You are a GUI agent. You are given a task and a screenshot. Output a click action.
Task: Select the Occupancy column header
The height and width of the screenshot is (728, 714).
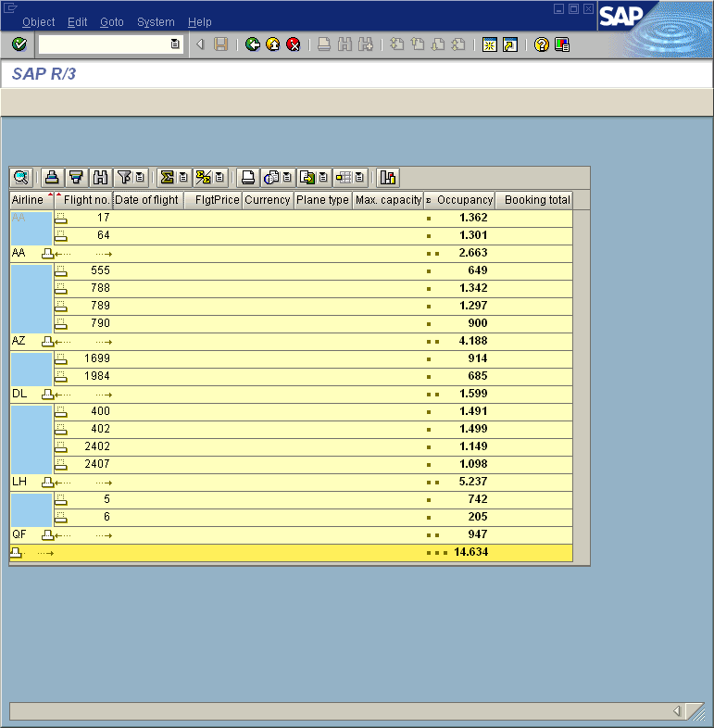pyautogui.click(x=459, y=200)
